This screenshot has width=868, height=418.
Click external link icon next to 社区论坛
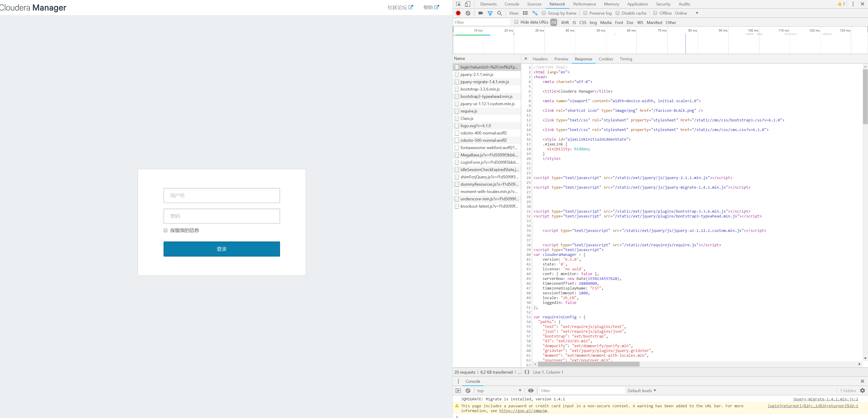[x=411, y=7]
